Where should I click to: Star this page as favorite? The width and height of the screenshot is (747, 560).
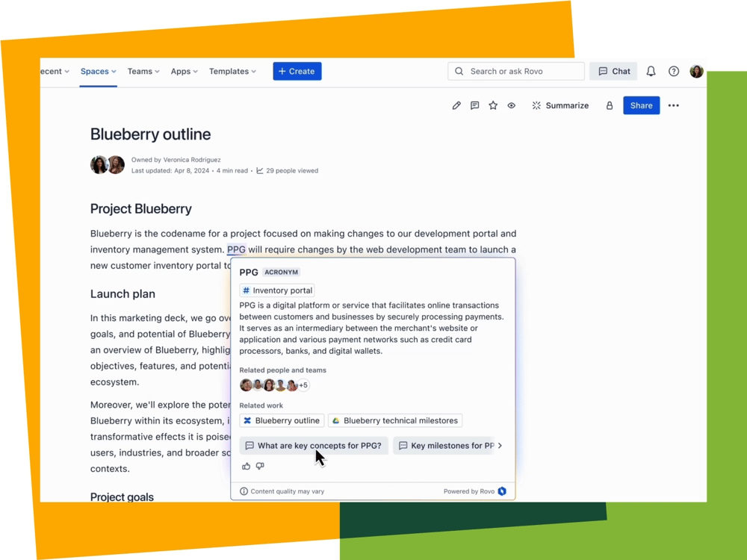click(493, 106)
